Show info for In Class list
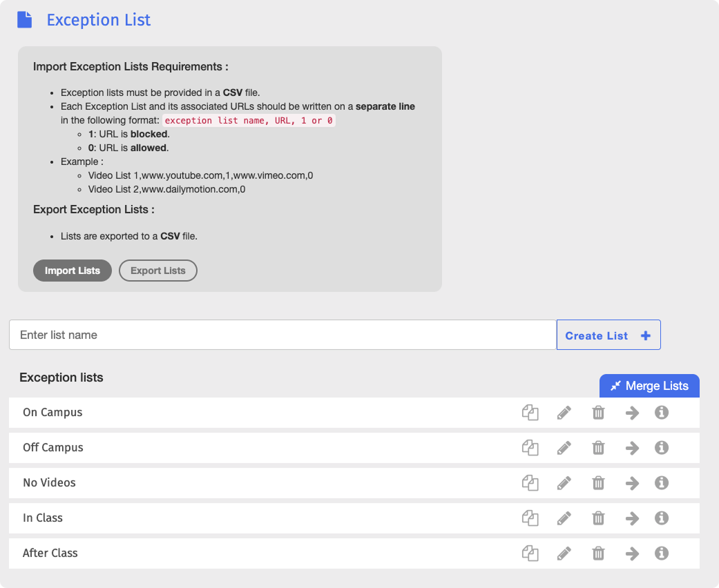This screenshot has width=719, height=588. [x=661, y=518]
